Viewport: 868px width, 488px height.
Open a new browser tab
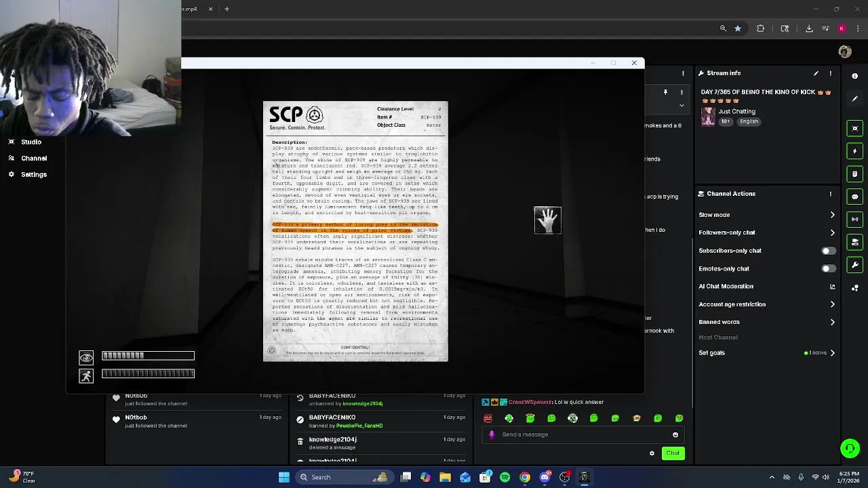226,9
